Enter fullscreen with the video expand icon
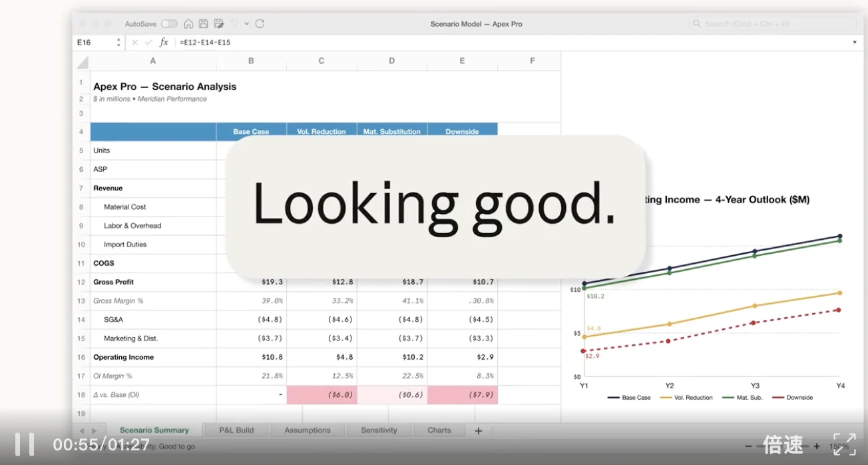 [844, 444]
